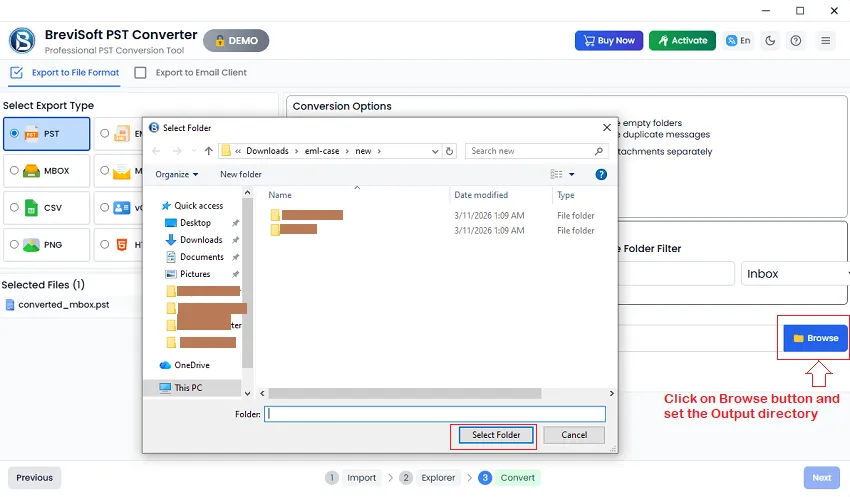Click the Folder name input field

(435, 414)
